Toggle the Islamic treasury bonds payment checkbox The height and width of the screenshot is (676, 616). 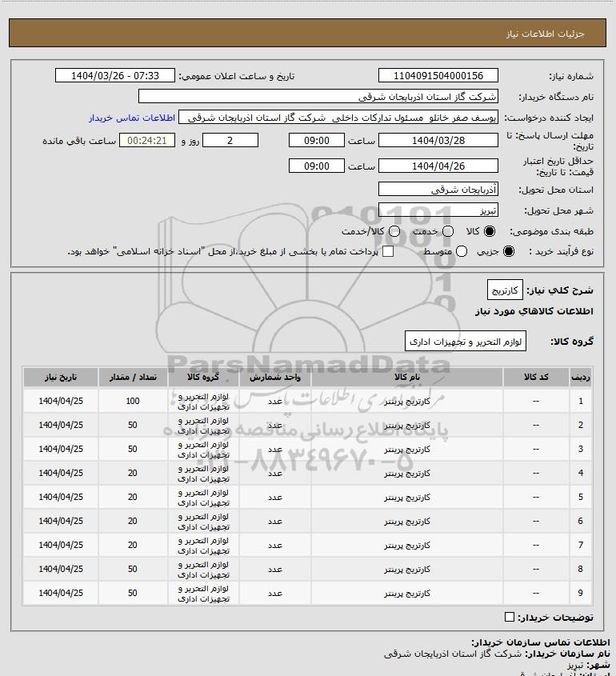point(388,251)
